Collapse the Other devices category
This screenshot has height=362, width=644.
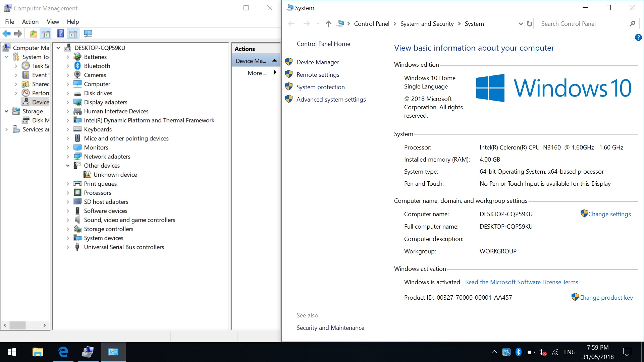click(68, 166)
